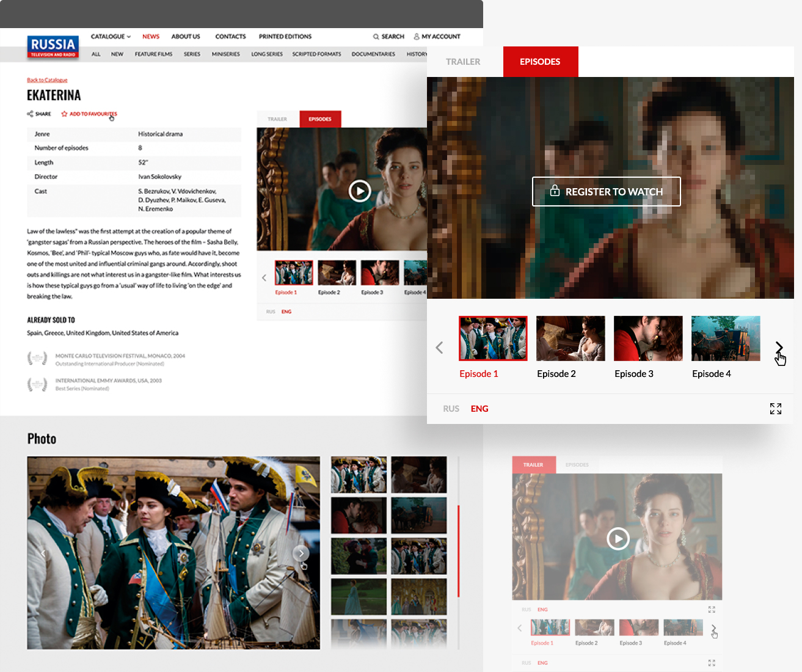Show next photo in gallery
The width and height of the screenshot is (802, 672).
(301, 553)
